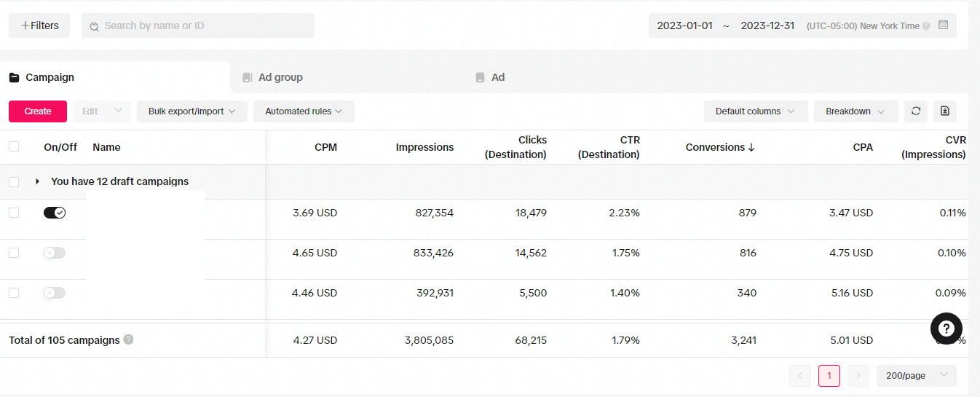Click the refresh data icon

point(916,111)
